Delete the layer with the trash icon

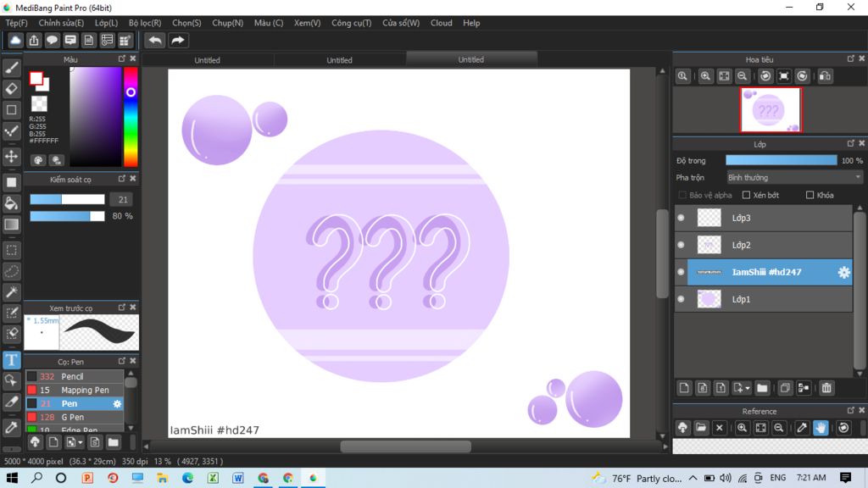pos(826,388)
